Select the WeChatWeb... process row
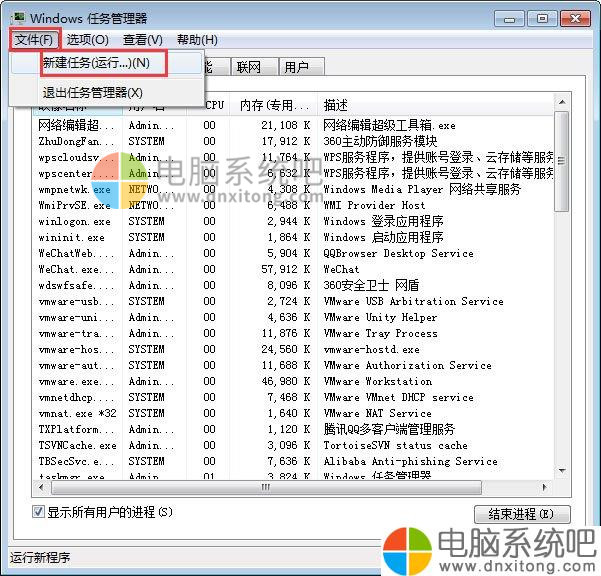 [293, 253]
